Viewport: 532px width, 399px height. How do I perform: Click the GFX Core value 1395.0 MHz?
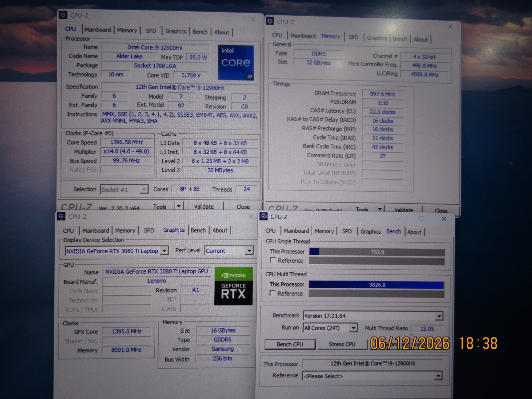pyautogui.click(x=126, y=331)
